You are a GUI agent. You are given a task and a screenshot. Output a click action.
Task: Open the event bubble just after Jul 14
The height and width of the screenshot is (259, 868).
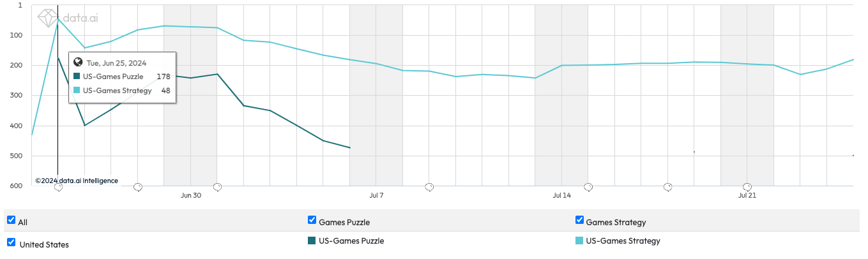pos(588,187)
